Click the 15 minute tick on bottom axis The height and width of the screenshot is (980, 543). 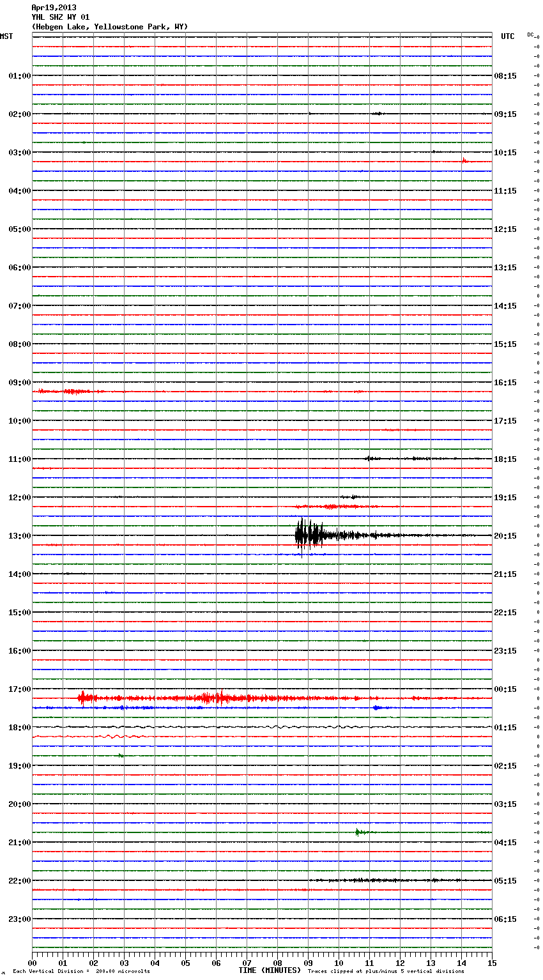(x=492, y=963)
